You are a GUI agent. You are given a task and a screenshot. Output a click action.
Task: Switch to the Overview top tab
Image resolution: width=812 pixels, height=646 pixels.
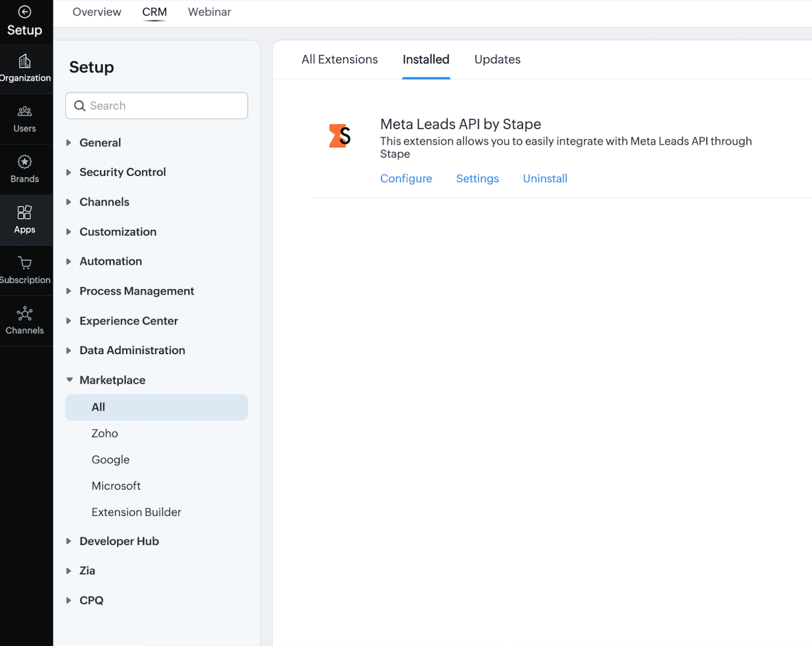[97, 12]
